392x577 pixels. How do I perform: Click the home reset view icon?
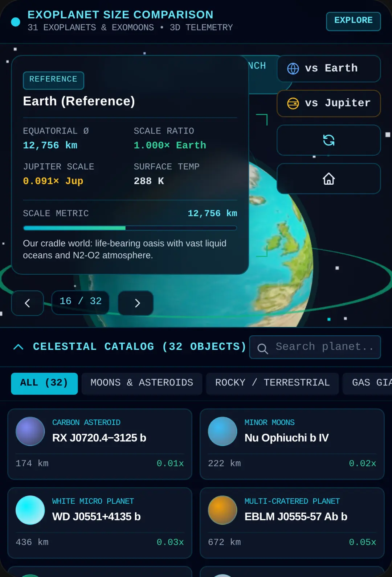pos(328,179)
